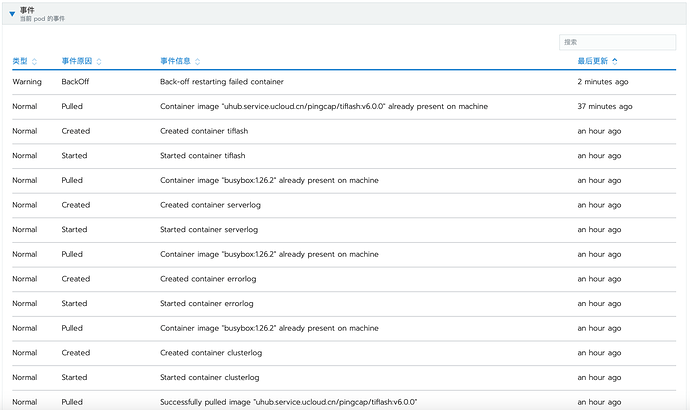The width and height of the screenshot is (690, 410).
Task: Select 'Started container tiflash' message
Action: click(x=203, y=156)
